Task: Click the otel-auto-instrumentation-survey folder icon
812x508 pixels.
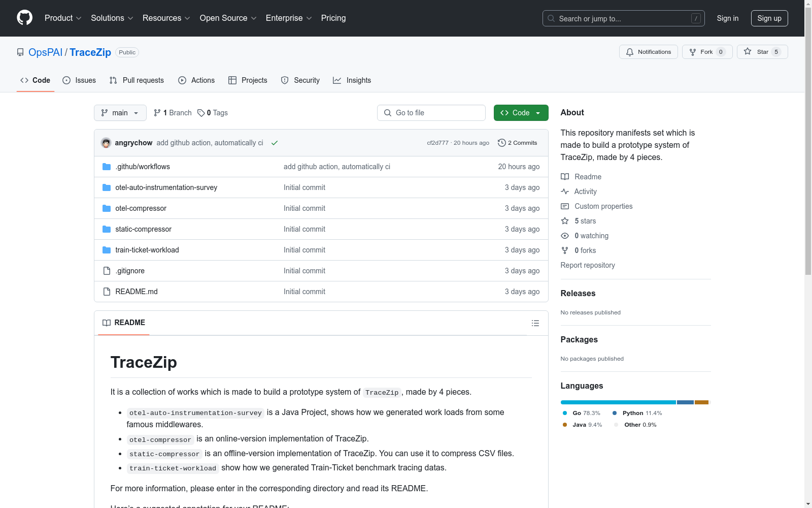Action: [107, 187]
